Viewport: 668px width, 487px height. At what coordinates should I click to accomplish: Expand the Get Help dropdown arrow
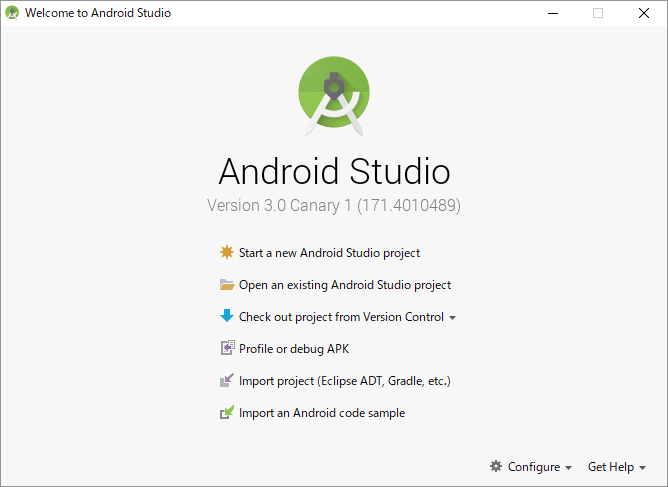[x=642, y=468]
